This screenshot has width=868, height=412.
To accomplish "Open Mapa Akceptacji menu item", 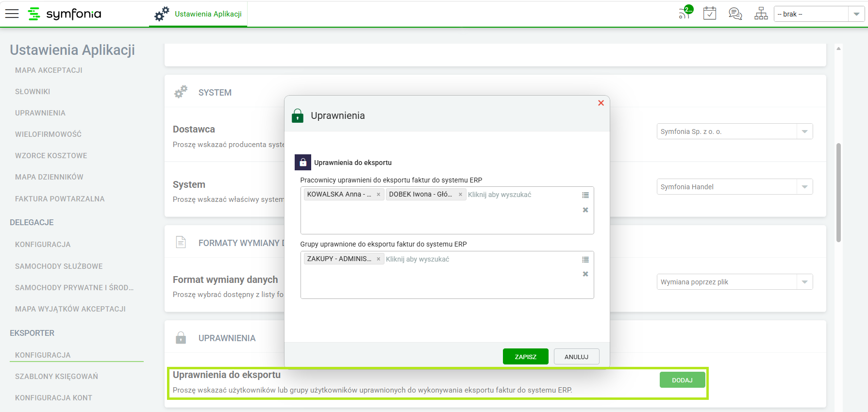I will [49, 70].
